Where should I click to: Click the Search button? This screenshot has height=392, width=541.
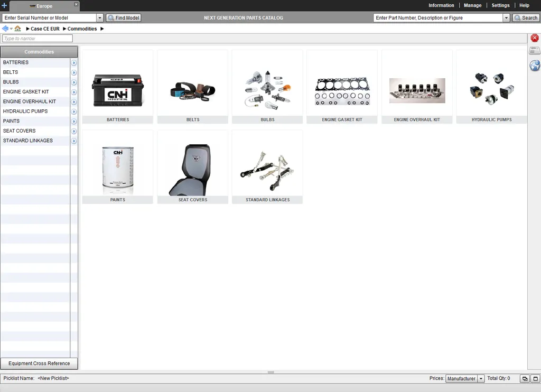tap(526, 17)
